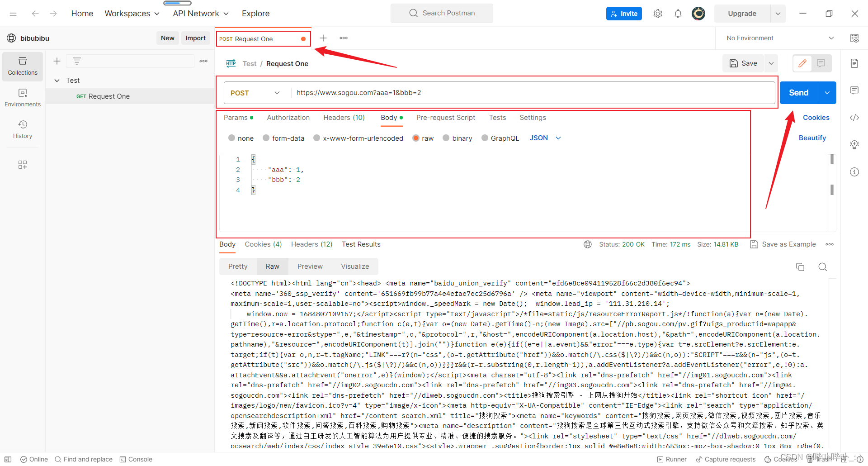Open the request Settings tab
This screenshot has height=466, width=868.
point(533,118)
